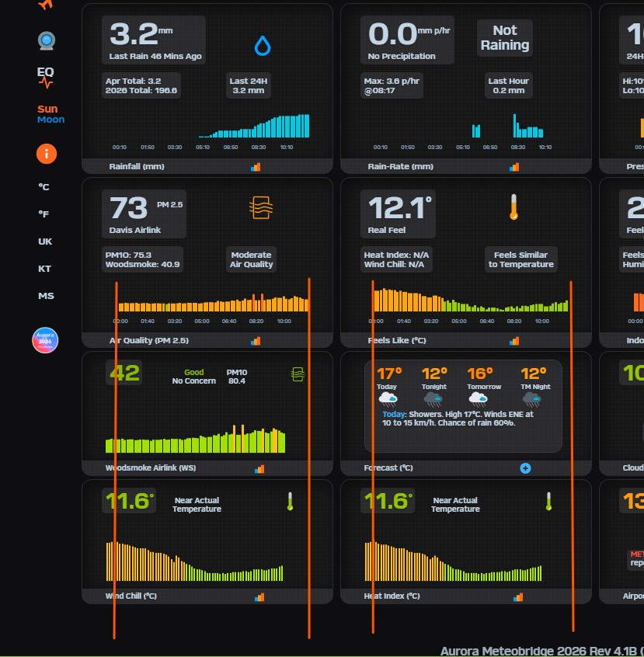Click Tomorrow's forecast showing 16°
Viewport: 644px width, 657px height.
point(480,384)
